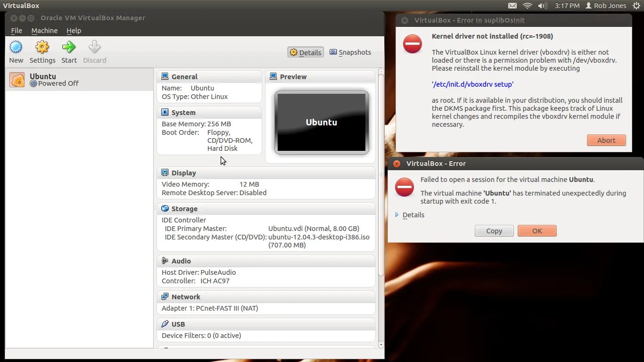Click the Preview section monitor icon
Viewport: 644px width, 362px height.
point(273,76)
